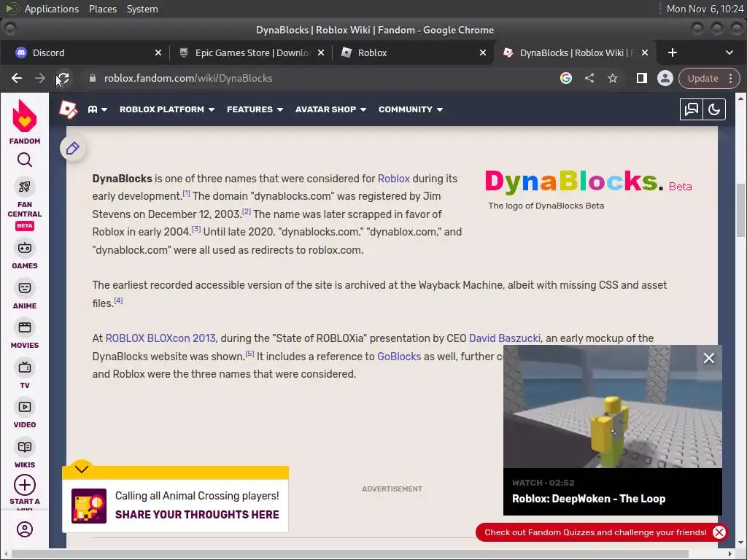Bookmark this page with star icon

[613, 78]
